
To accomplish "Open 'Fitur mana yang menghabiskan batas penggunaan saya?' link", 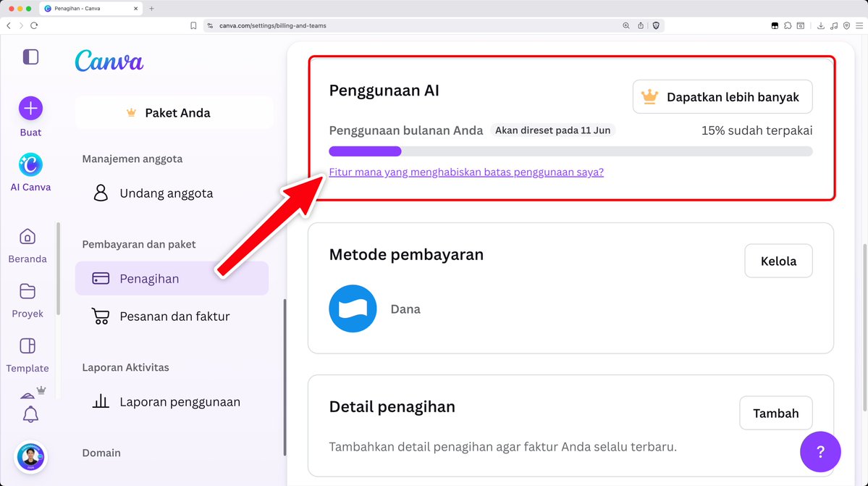I will pyautogui.click(x=466, y=172).
